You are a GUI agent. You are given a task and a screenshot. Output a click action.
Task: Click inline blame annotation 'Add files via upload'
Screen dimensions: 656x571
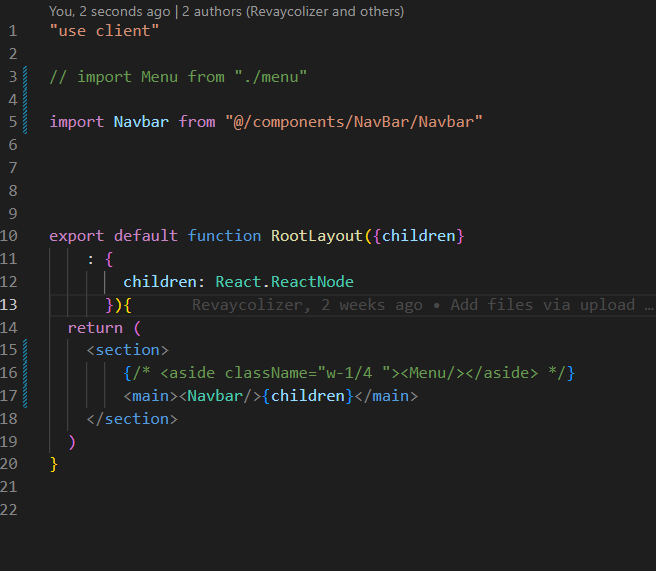(x=543, y=305)
